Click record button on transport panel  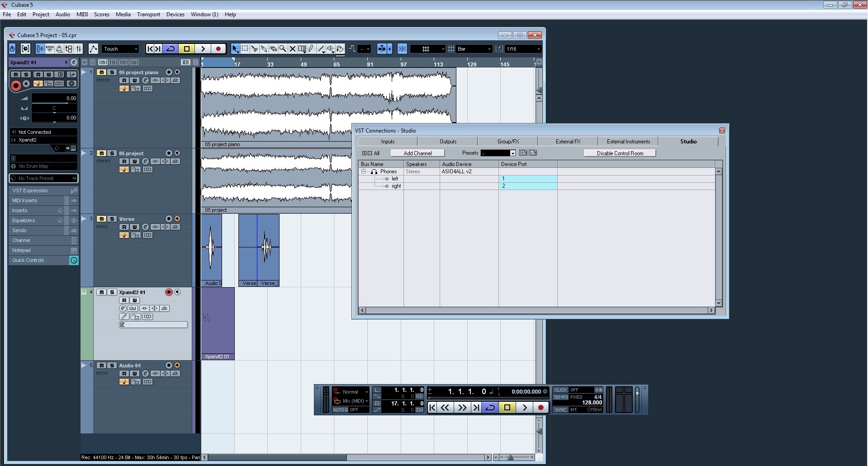pos(541,408)
